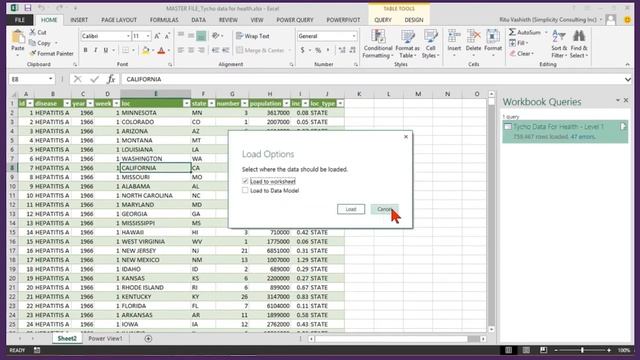
Task: Open Cell Styles gallery
Action: pyautogui.click(x=430, y=44)
